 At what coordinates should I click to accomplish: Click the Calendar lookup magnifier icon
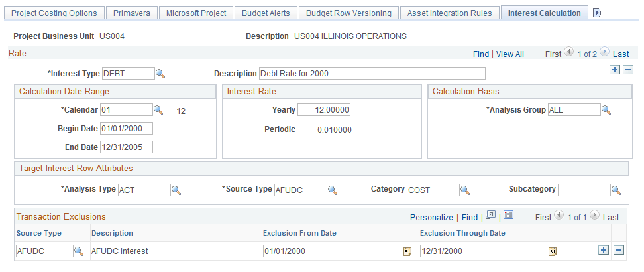158,110
